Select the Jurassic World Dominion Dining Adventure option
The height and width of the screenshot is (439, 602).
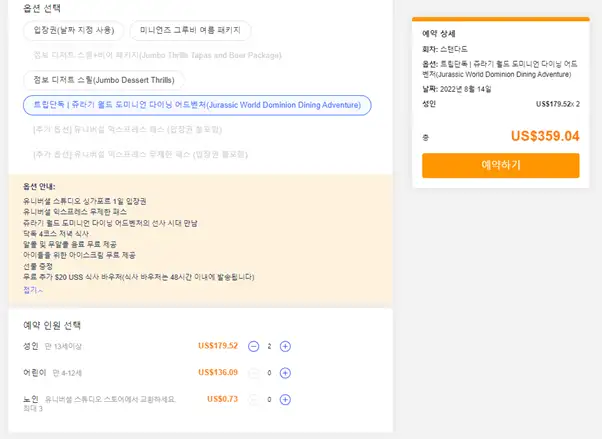coord(197,105)
